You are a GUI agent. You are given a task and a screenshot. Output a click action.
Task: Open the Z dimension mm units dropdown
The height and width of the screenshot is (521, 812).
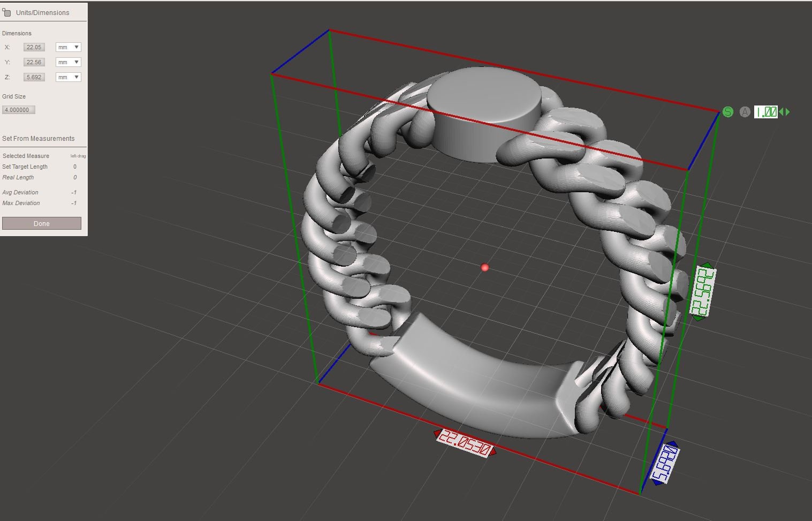point(68,77)
